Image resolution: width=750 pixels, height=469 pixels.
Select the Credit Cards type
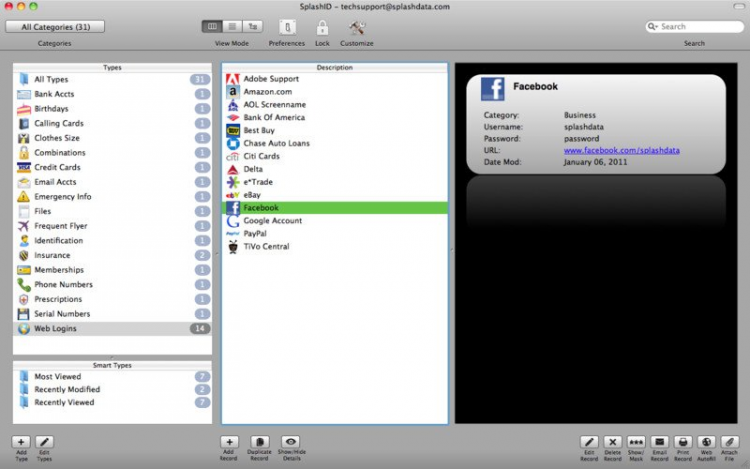[x=112, y=167]
